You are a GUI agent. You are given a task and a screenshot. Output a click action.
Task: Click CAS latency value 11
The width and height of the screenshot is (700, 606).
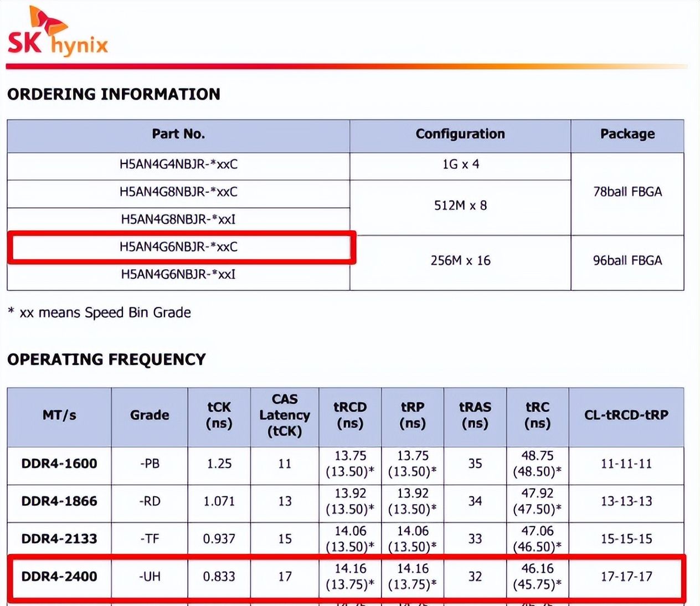[285, 464]
